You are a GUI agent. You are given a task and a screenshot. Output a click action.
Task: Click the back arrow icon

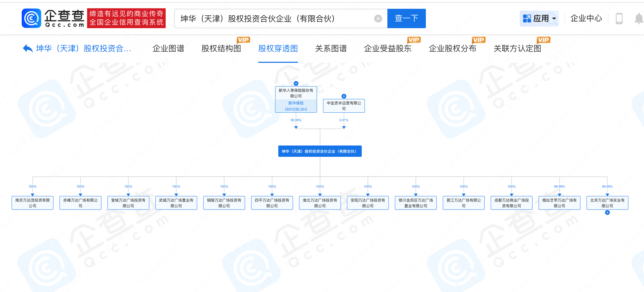28,48
